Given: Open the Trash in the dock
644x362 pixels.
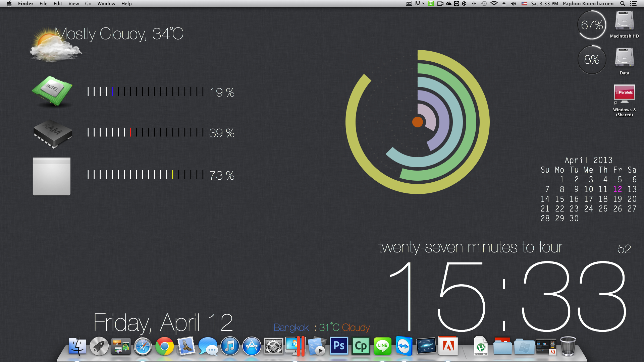Looking at the screenshot, I should pos(568,346).
